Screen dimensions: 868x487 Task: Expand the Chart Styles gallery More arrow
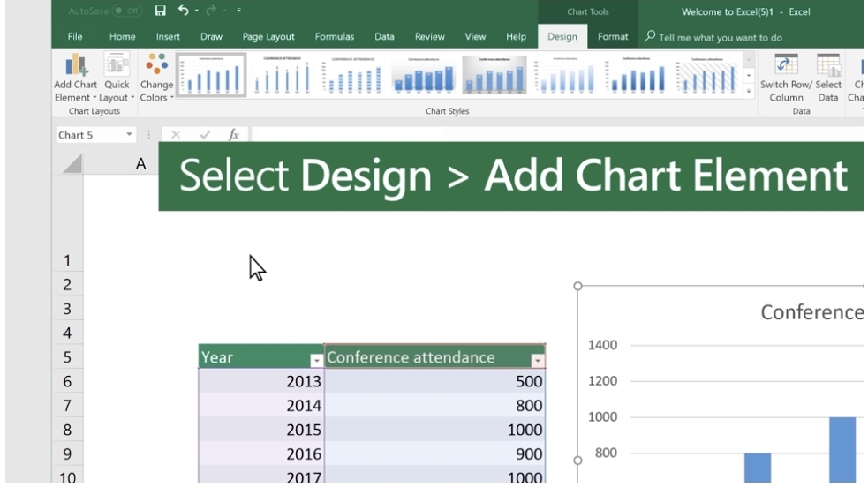coord(749,91)
